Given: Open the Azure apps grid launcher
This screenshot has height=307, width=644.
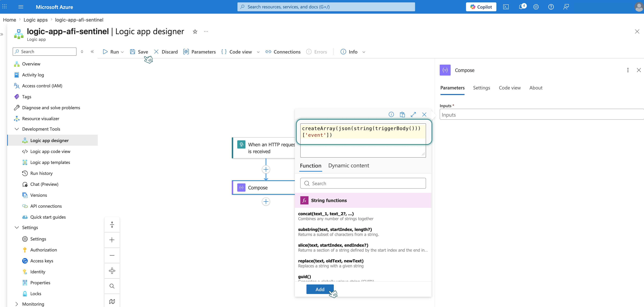Looking at the screenshot, I should click(4, 7).
